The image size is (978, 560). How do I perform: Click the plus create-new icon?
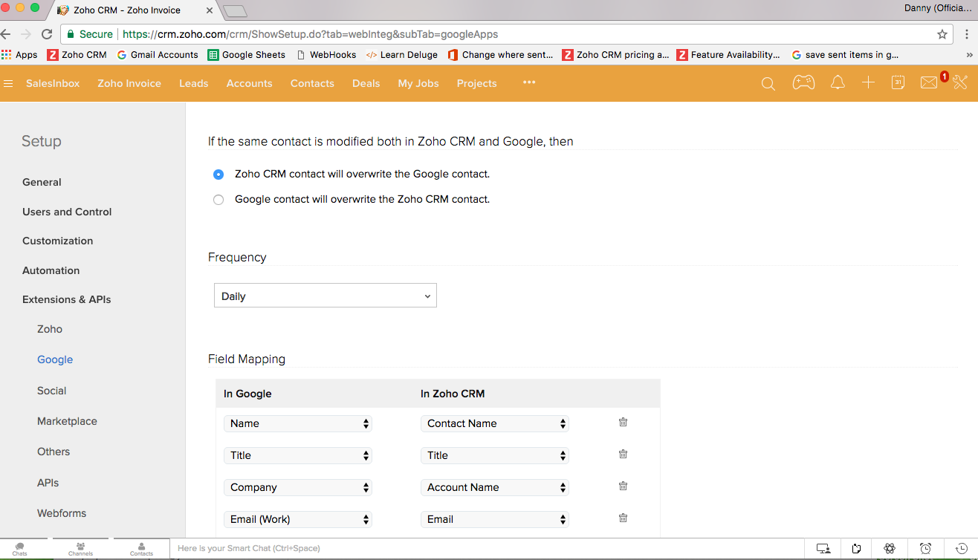pos(868,83)
